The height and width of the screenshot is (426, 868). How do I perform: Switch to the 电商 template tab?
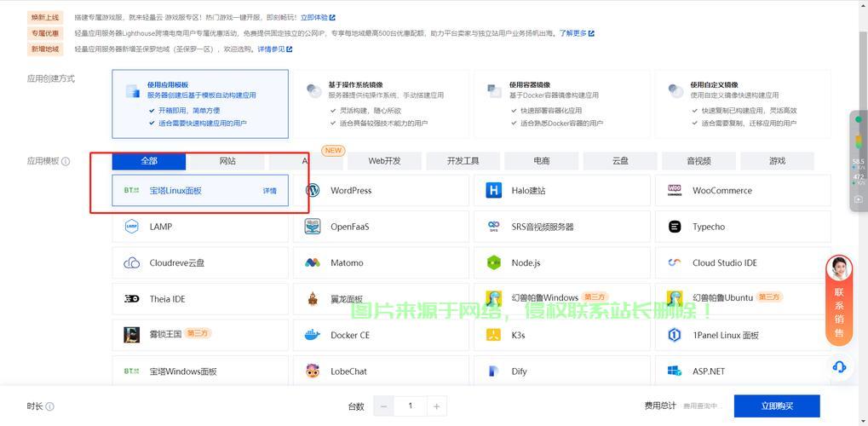(542, 161)
